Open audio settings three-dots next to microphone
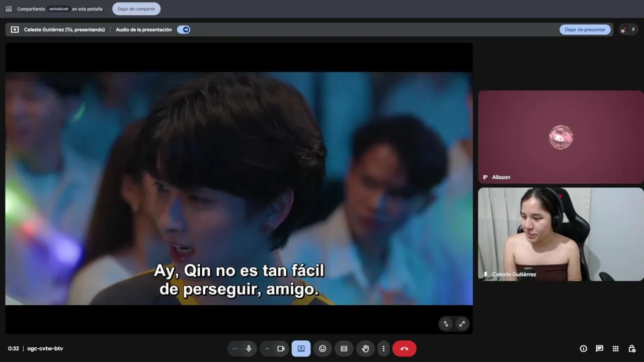 point(235,348)
